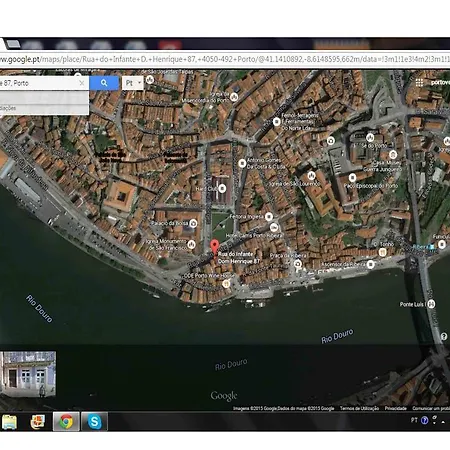Click the PT language tray indicator
This screenshot has width=450, height=450.
[x=414, y=420]
